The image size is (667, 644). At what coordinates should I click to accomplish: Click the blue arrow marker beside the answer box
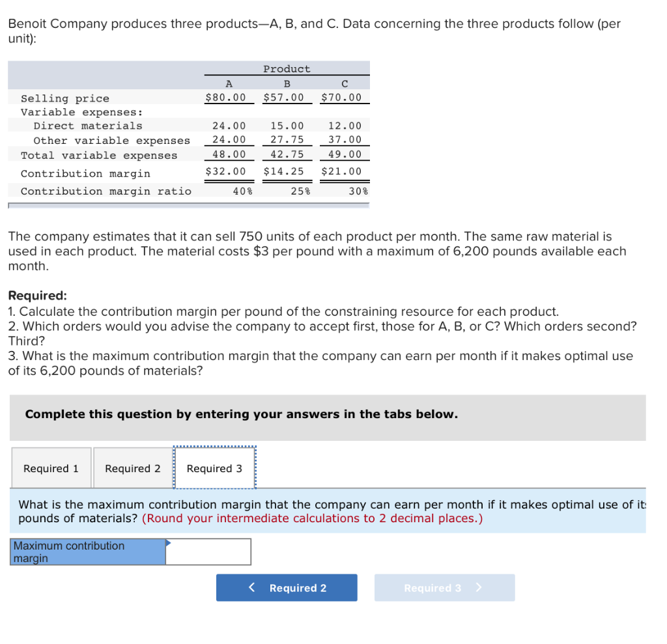tap(169, 541)
